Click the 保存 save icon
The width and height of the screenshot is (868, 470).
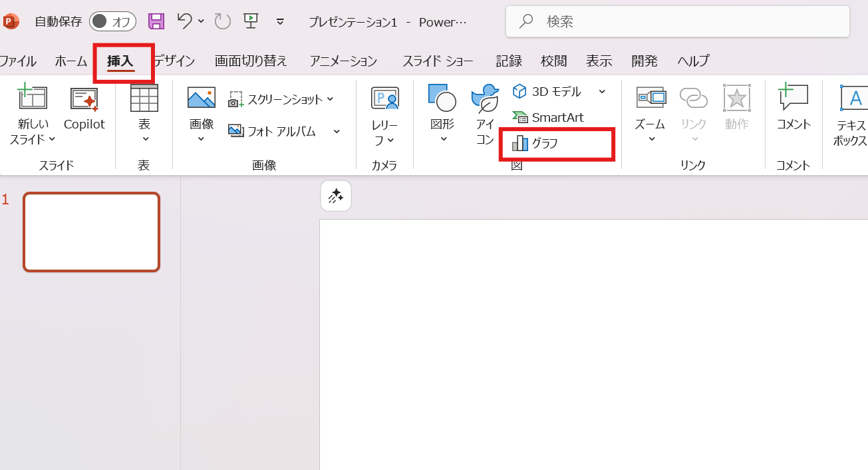point(156,21)
